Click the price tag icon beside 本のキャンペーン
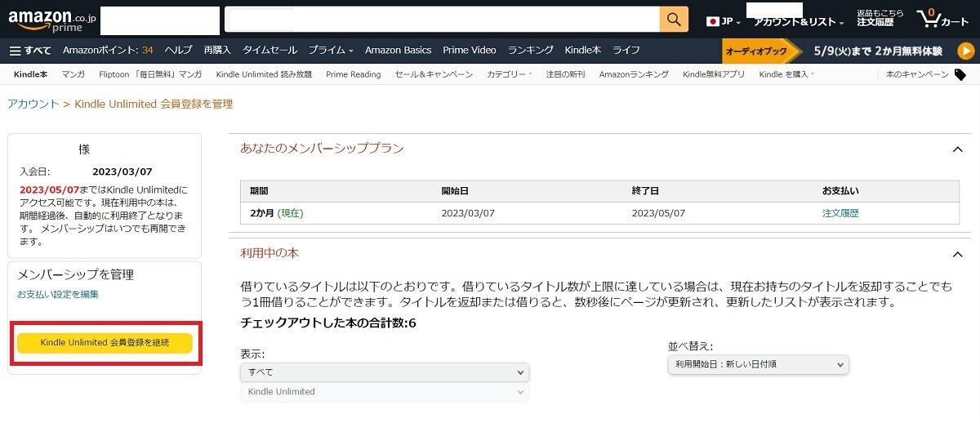980x423 pixels. pyautogui.click(x=960, y=74)
